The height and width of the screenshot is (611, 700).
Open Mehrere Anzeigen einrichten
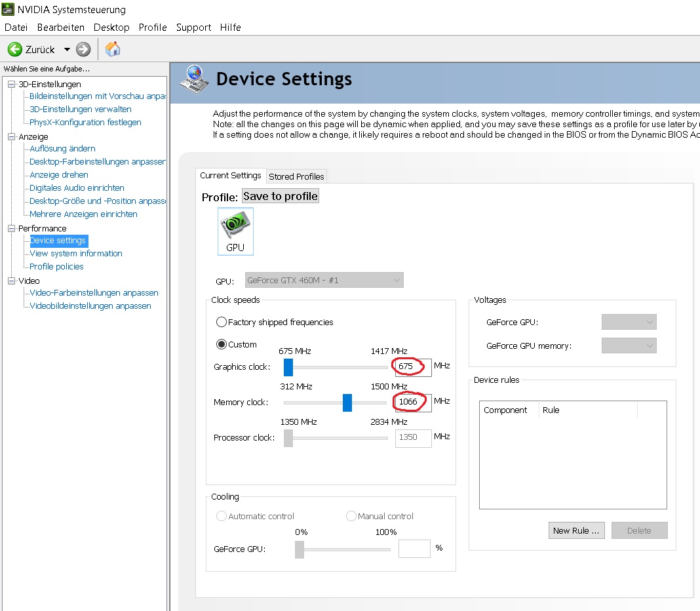pyautogui.click(x=83, y=214)
